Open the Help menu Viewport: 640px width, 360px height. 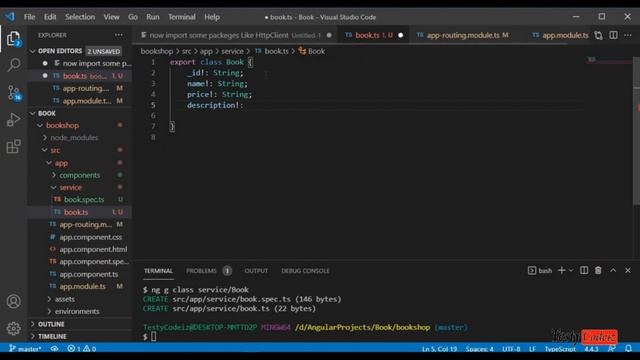tap(212, 17)
